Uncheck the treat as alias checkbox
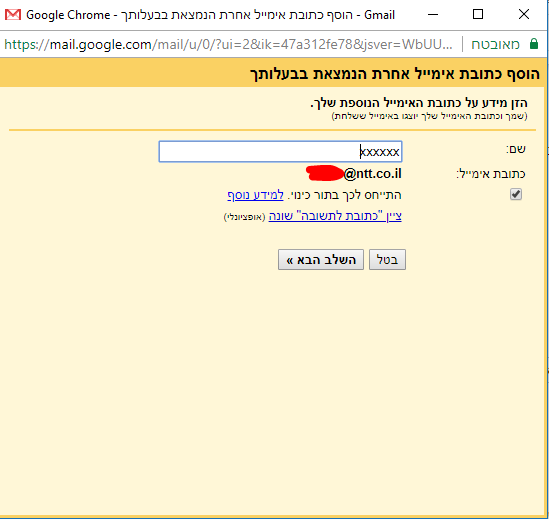Image resolution: width=549 pixels, height=519 pixels. 516,194
